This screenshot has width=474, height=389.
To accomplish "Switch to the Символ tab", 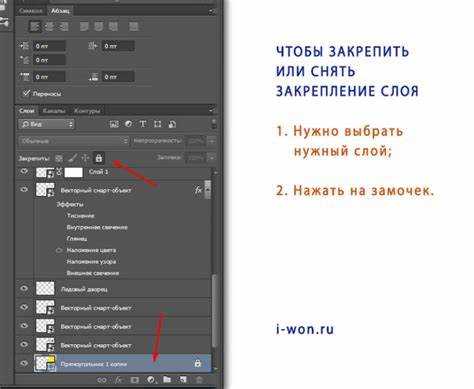I will tap(30, 11).
